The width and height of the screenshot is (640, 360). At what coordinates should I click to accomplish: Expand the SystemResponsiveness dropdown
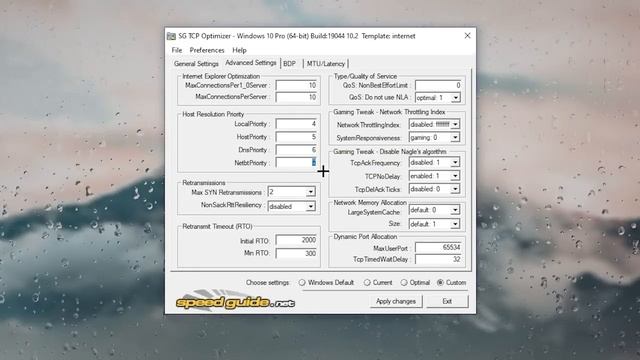(455, 138)
